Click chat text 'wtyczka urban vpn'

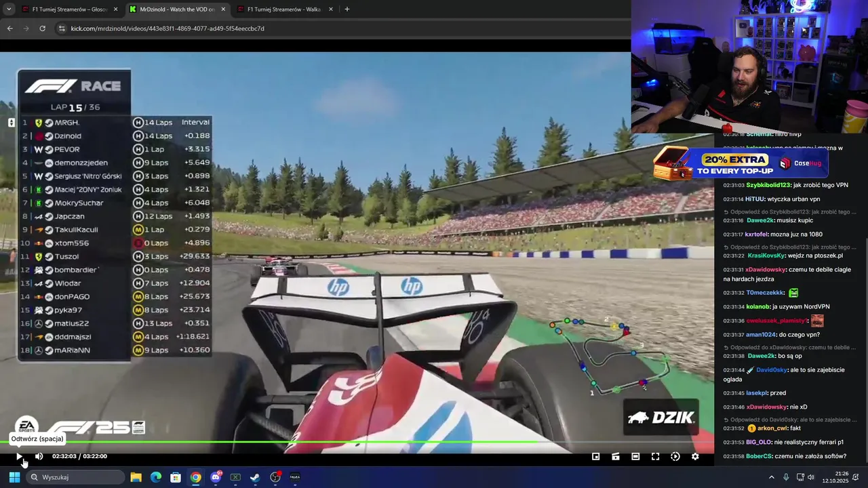pos(794,199)
